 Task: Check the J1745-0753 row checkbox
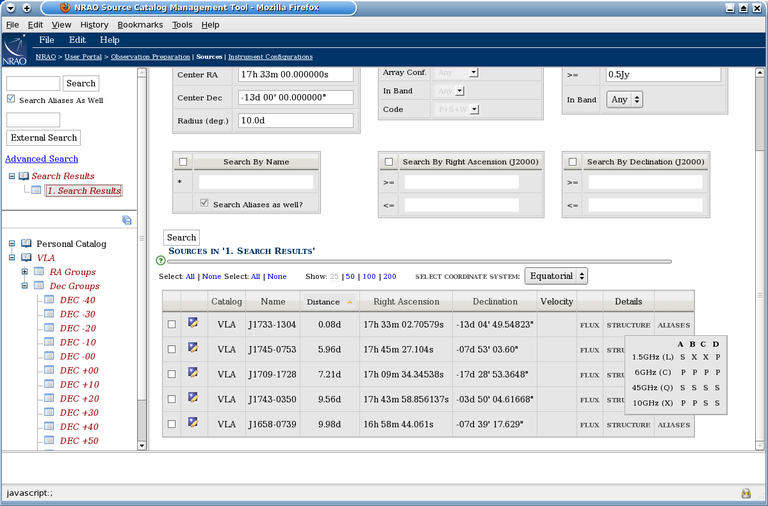tap(171, 349)
